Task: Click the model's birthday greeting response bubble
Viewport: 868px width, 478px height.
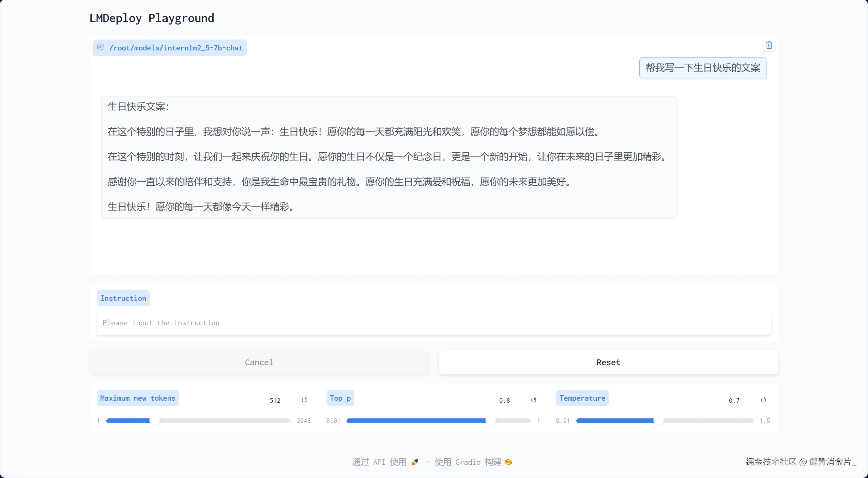Action: [389, 157]
